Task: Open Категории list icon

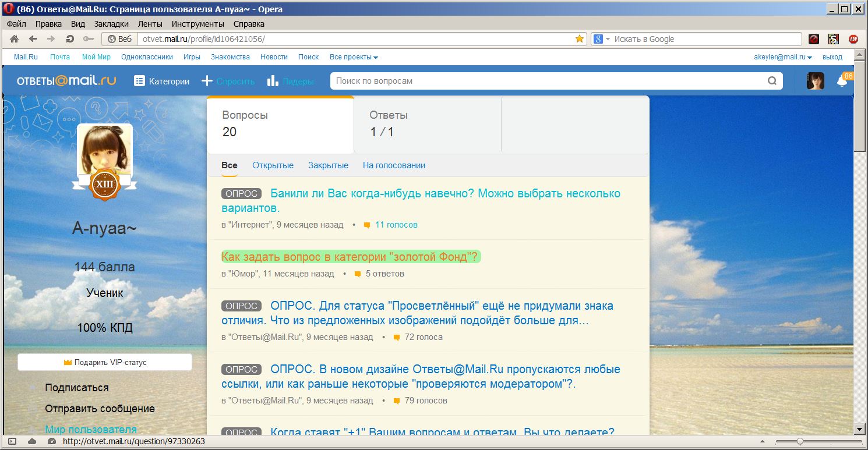Action: pyautogui.click(x=139, y=81)
